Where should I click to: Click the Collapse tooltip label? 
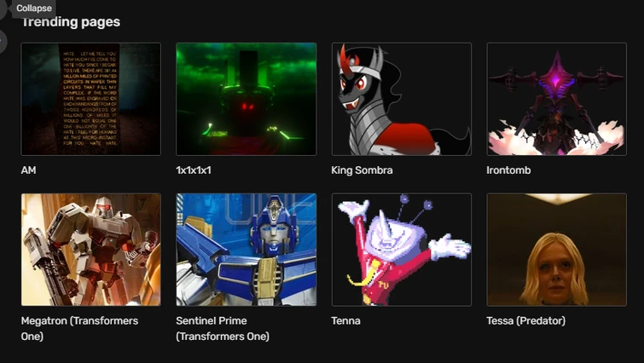[34, 9]
